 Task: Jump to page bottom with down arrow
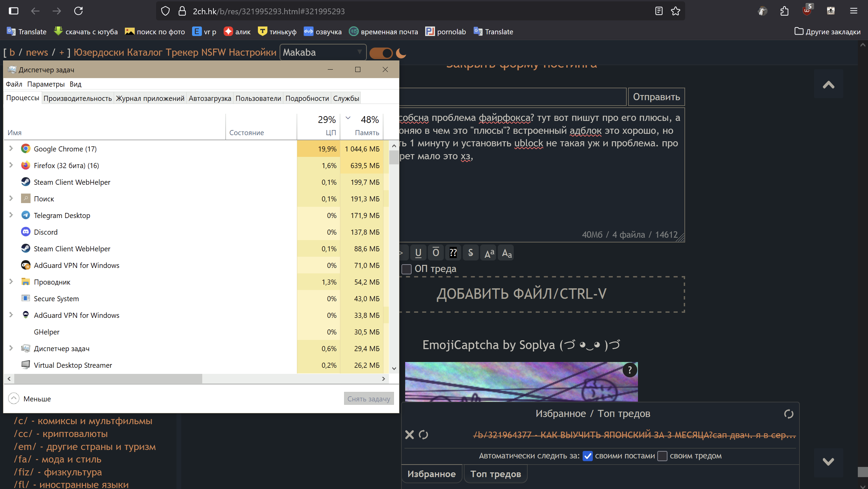tap(828, 461)
